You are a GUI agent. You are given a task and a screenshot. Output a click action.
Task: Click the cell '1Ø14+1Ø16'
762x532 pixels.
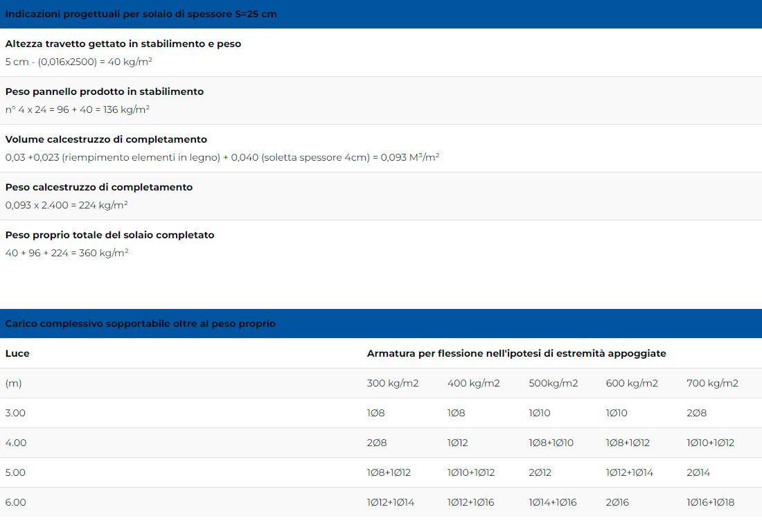pyautogui.click(x=553, y=502)
